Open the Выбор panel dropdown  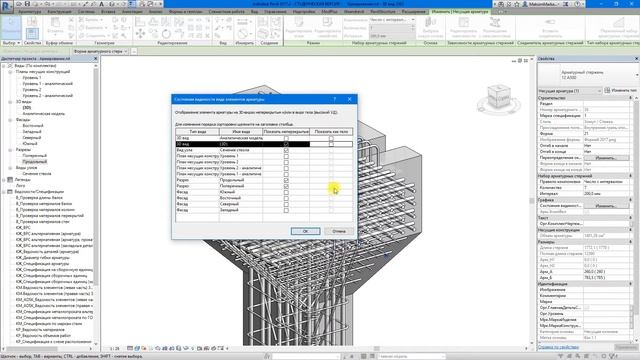(x=11, y=43)
